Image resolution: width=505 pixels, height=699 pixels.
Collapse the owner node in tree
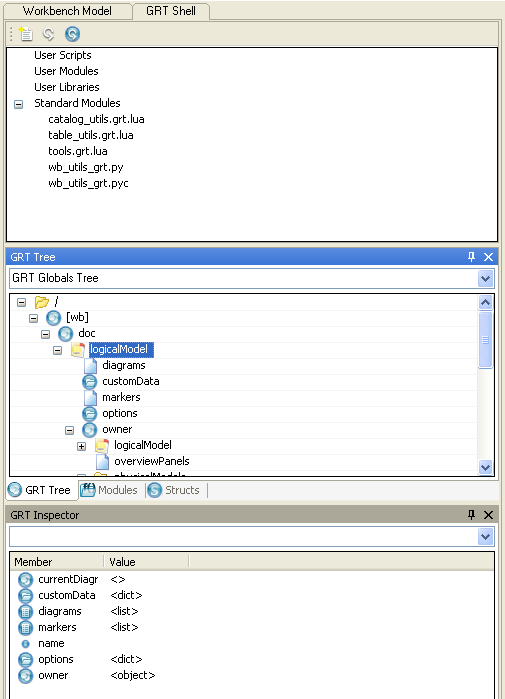click(x=70, y=431)
